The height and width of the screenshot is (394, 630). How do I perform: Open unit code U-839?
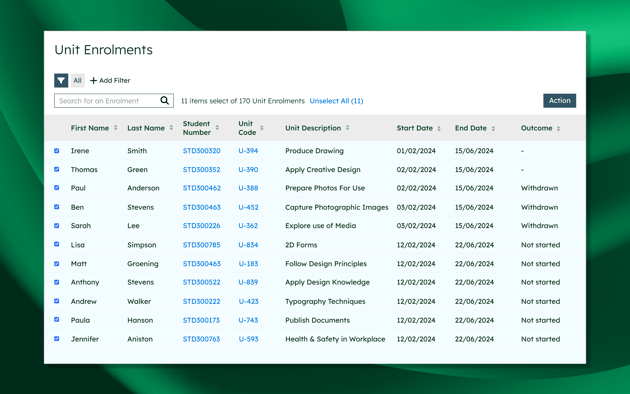248,282
